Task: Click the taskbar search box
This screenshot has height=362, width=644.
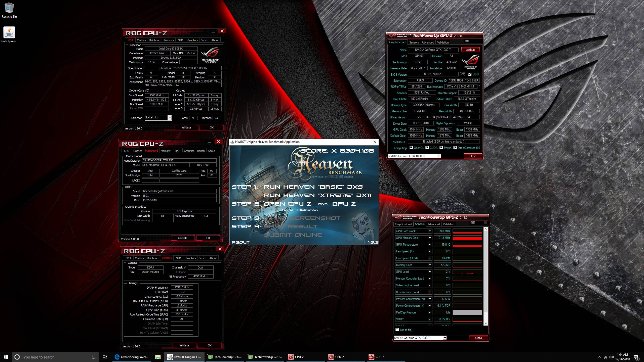Action: [x=55, y=357]
